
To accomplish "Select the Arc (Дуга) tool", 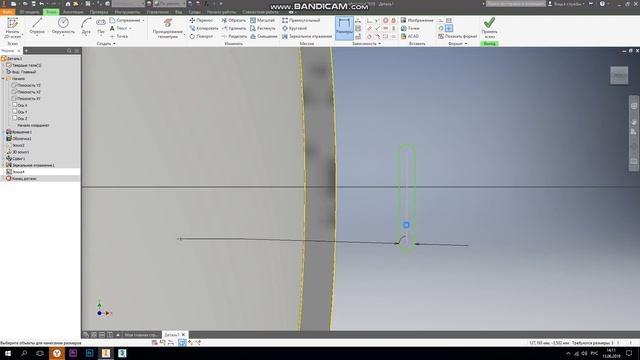I will tap(86, 26).
